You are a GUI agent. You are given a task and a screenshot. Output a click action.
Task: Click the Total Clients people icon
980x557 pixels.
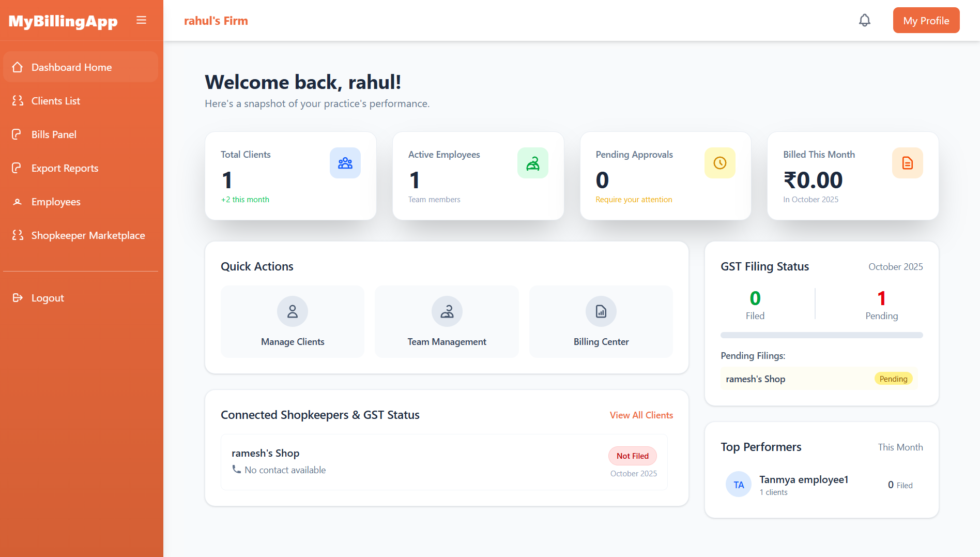pos(345,163)
